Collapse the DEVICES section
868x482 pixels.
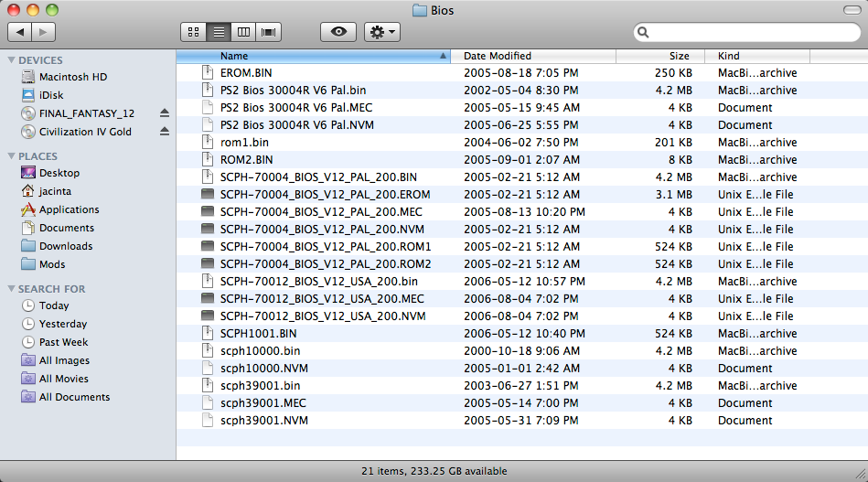(x=11, y=59)
